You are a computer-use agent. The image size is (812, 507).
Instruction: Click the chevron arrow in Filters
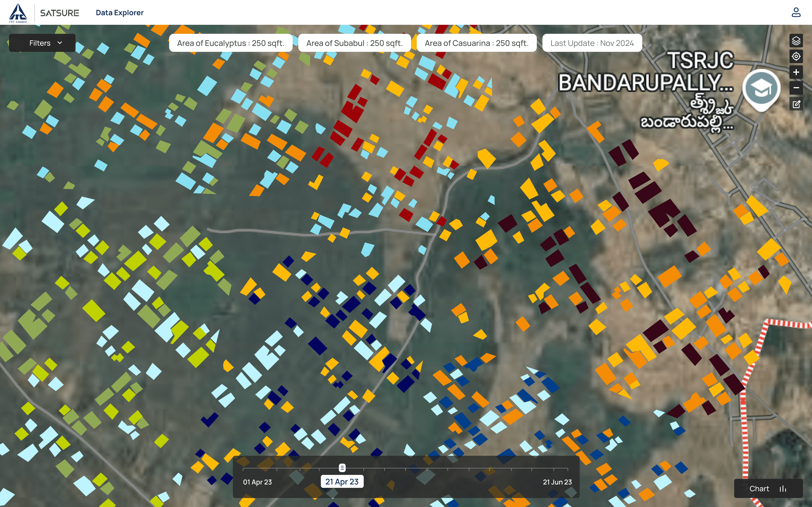click(60, 43)
